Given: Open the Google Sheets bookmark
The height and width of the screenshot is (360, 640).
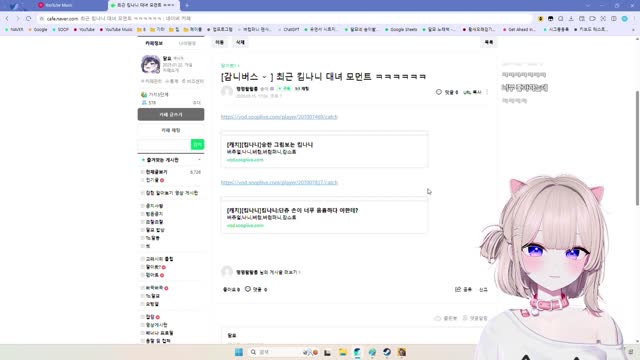Looking at the screenshot, I should coord(401,29).
